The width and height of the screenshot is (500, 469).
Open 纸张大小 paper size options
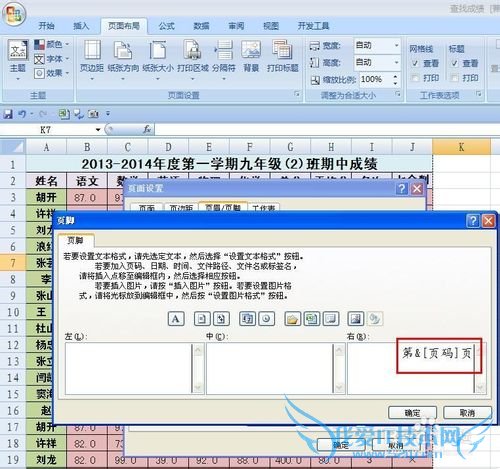[158, 60]
